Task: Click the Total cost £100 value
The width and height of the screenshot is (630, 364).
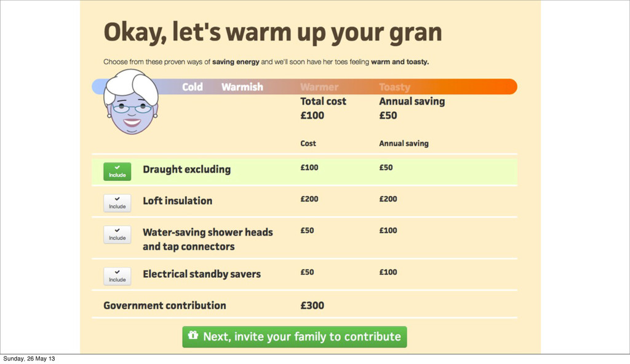Action: pyautogui.click(x=312, y=116)
